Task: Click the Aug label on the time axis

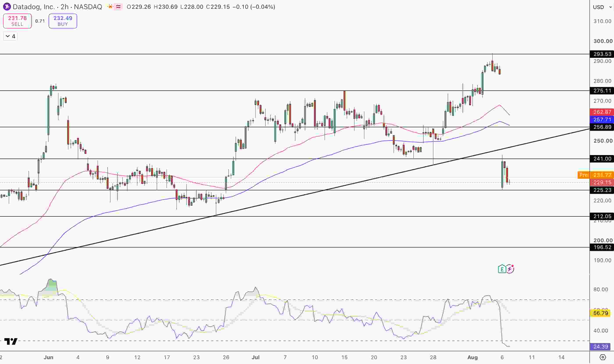Action: (472, 357)
